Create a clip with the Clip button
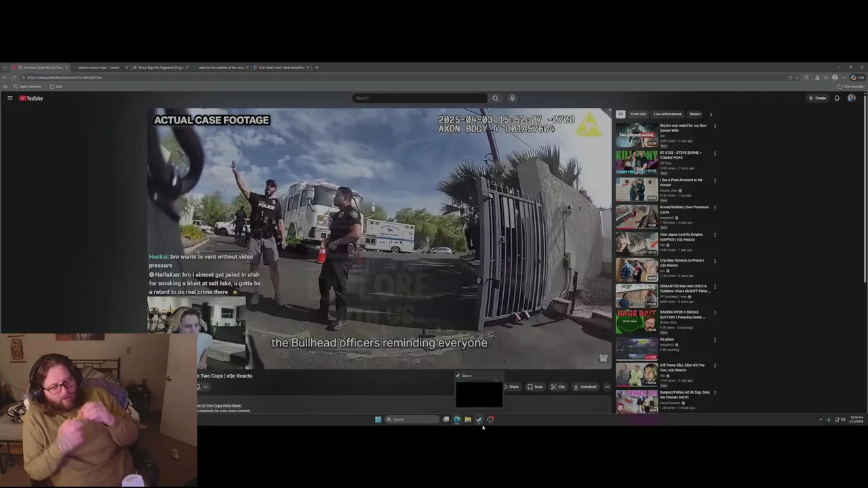 pos(557,387)
